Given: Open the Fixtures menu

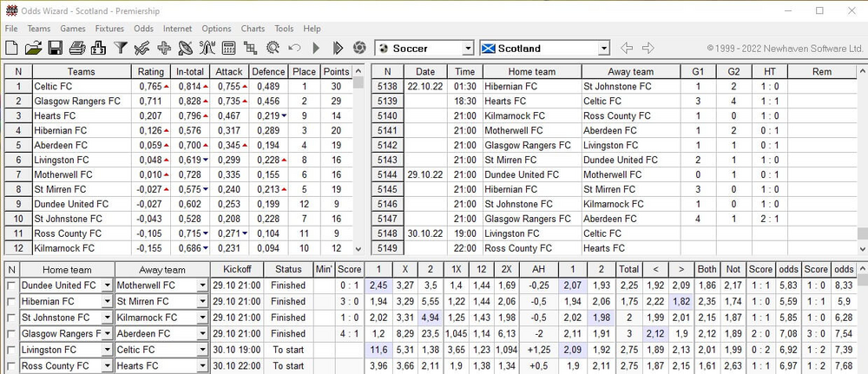Looking at the screenshot, I should [109, 29].
